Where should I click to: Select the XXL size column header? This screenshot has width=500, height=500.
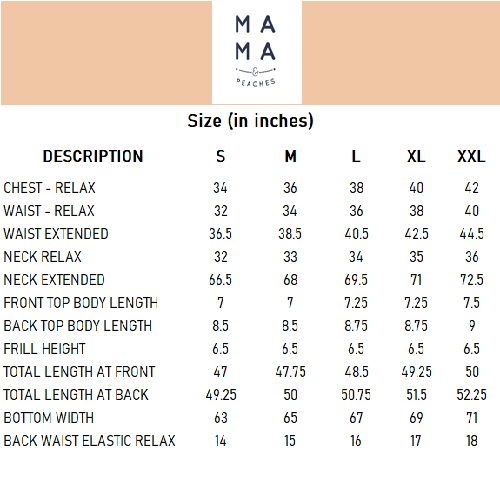coord(471,156)
